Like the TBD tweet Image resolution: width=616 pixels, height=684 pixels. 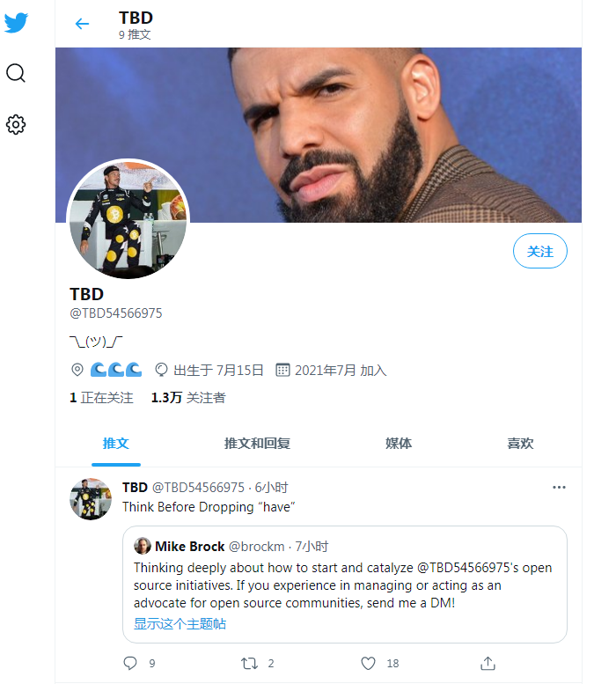[x=369, y=663]
